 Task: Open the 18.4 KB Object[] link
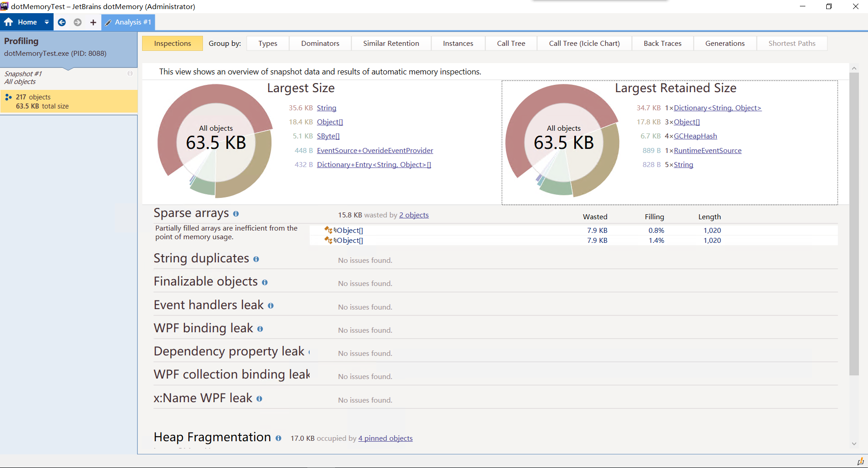click(330, 122)
